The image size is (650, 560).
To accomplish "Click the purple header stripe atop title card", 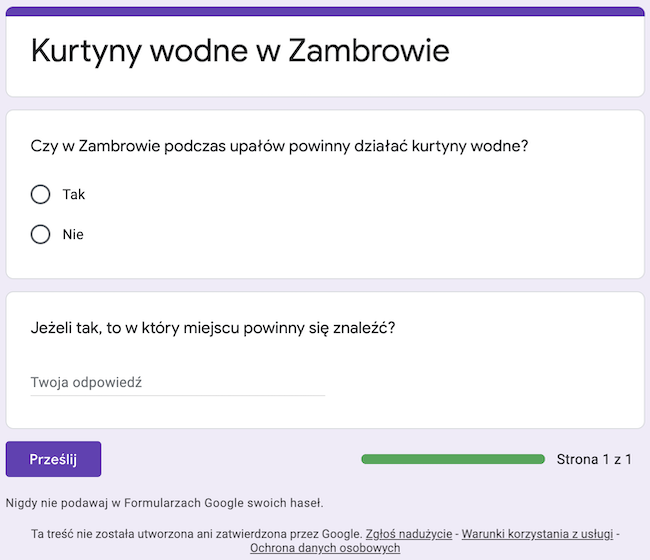I will (325, 11).
